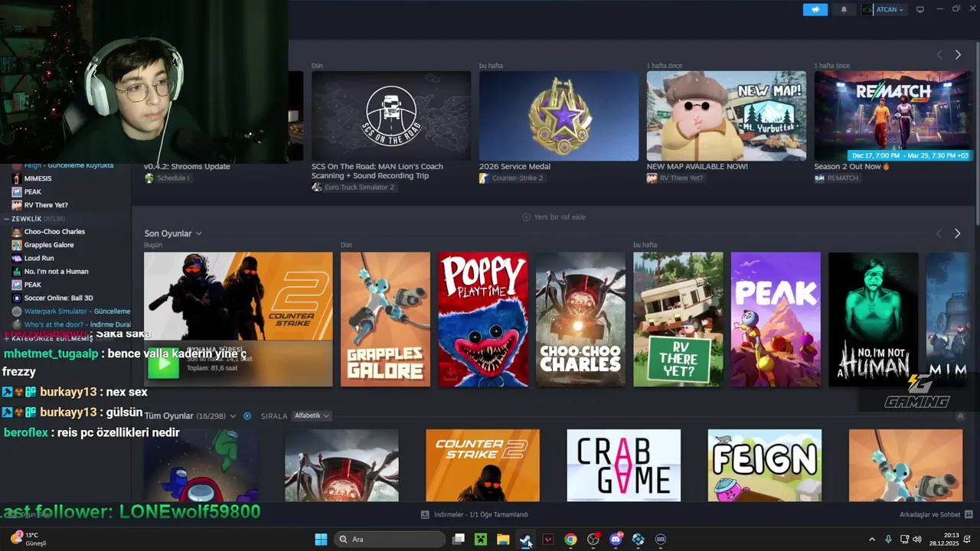980x551 pixels.
Task: Move the Son Oyunlar shelf back left
Action: (x=939, y=233)
